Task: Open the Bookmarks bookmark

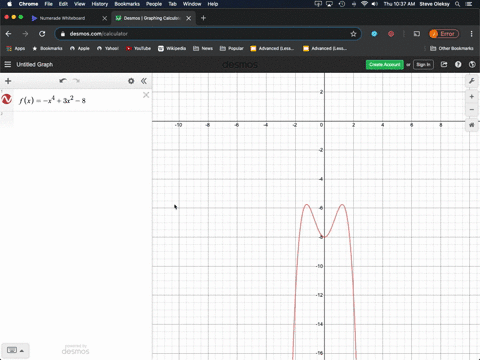Action: 47,48
